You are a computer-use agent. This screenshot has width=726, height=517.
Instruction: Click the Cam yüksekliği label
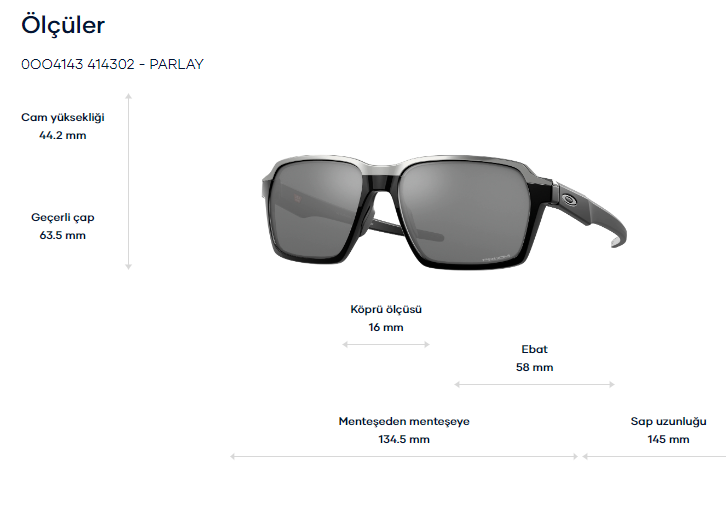point(63,117)
